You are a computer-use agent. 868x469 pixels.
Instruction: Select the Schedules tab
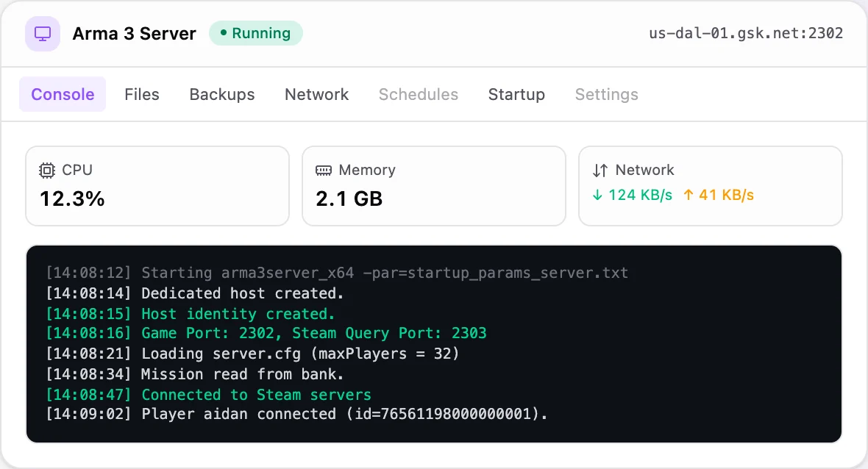coord(419,95)
